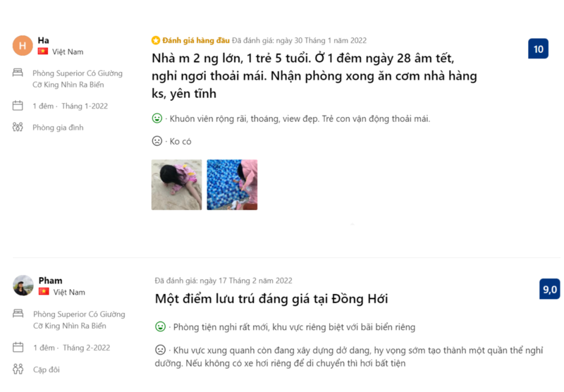Image resolution: width=564 pixels, height=392 pixels.
Task: Click the bed icon in Ha's review
Action: pyautogui.click(x=18, y=73)
